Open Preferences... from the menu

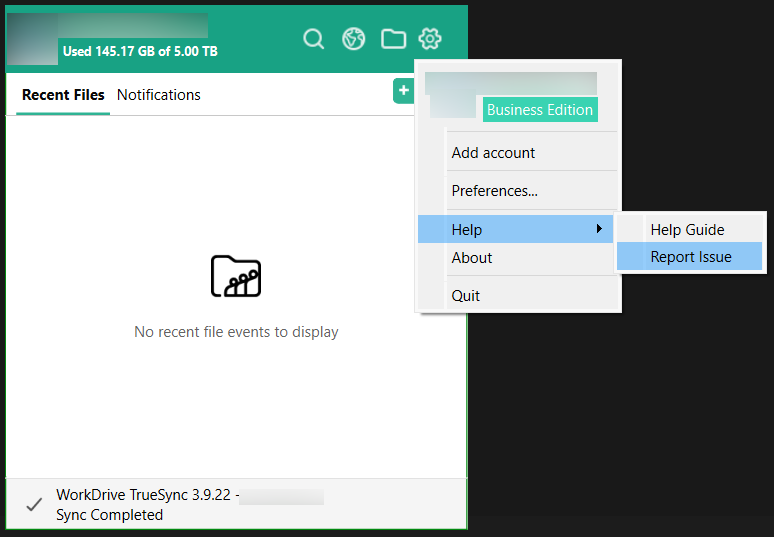click(518, 191)
